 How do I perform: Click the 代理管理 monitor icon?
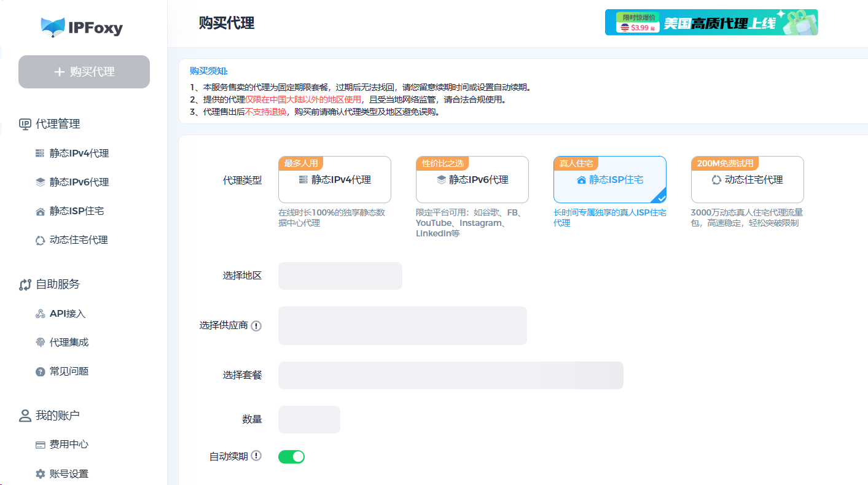pos(25,124)
